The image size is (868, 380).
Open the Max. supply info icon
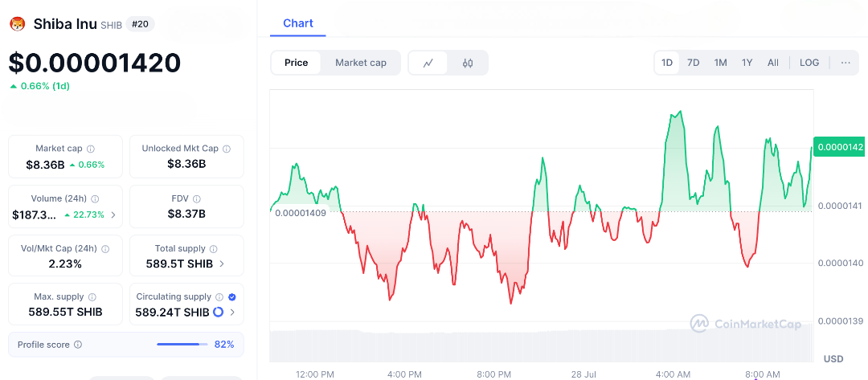click(92, 297)
